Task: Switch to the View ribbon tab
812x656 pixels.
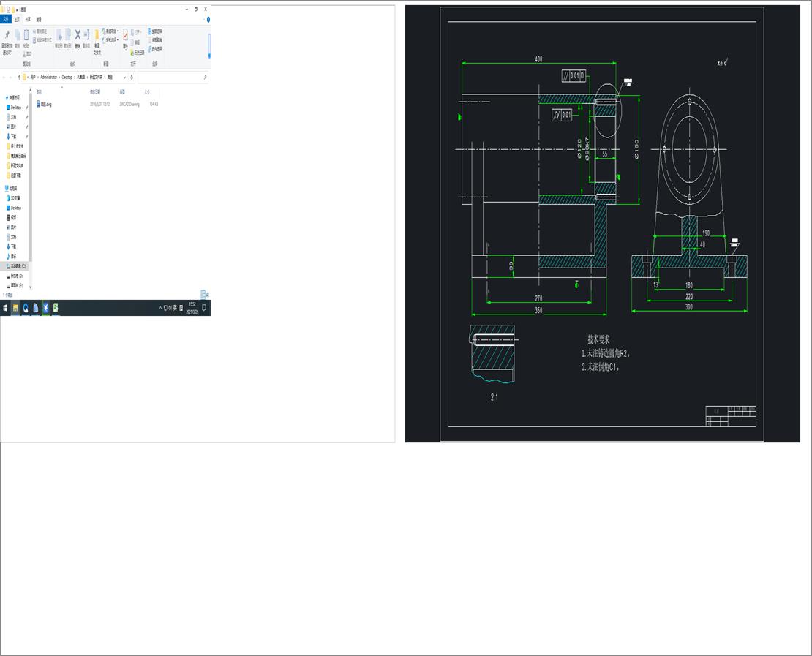Action: pyautogui.click(x=39, y=19)
